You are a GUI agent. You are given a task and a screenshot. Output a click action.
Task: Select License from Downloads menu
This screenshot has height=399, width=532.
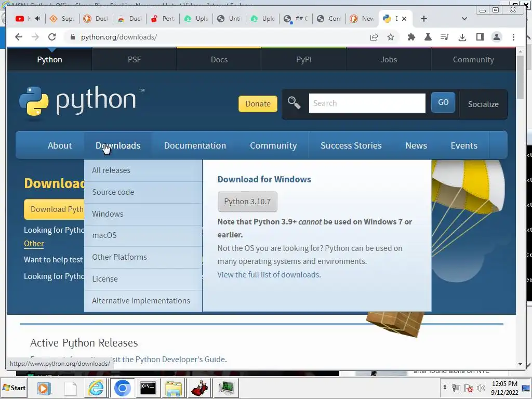coord(143,278)
